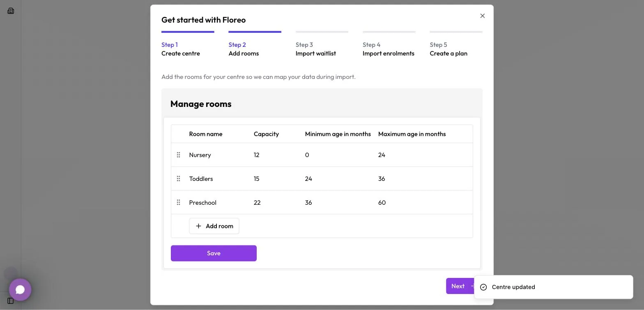Click Toddlers maximum age 36
Image resolution: width=644 pixels, height=310 pixels.
pyautogui.click(x=382, y=179)
